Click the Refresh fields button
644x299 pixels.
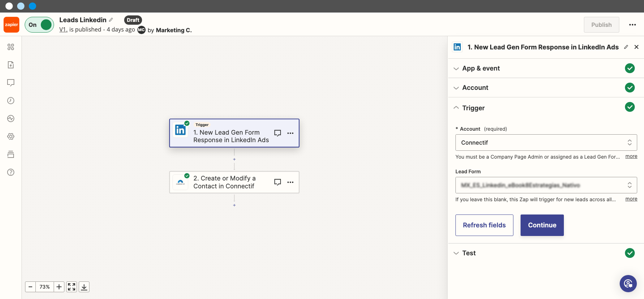click(x=484, y=225)
